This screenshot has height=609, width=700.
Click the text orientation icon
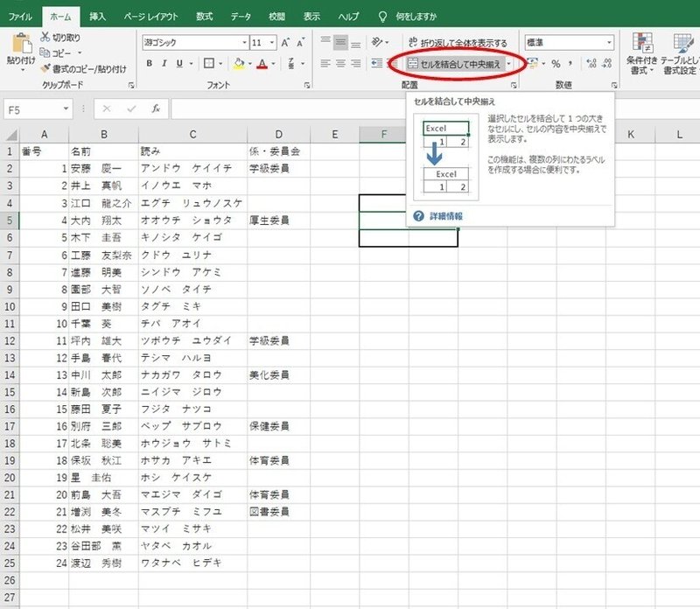378,42
